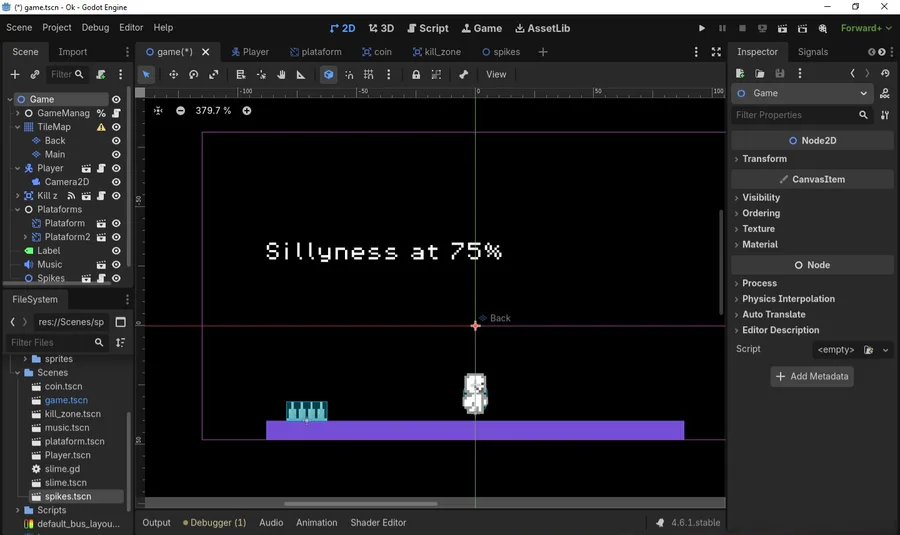Click the Add Metadata button

click(x=812, y=377)
